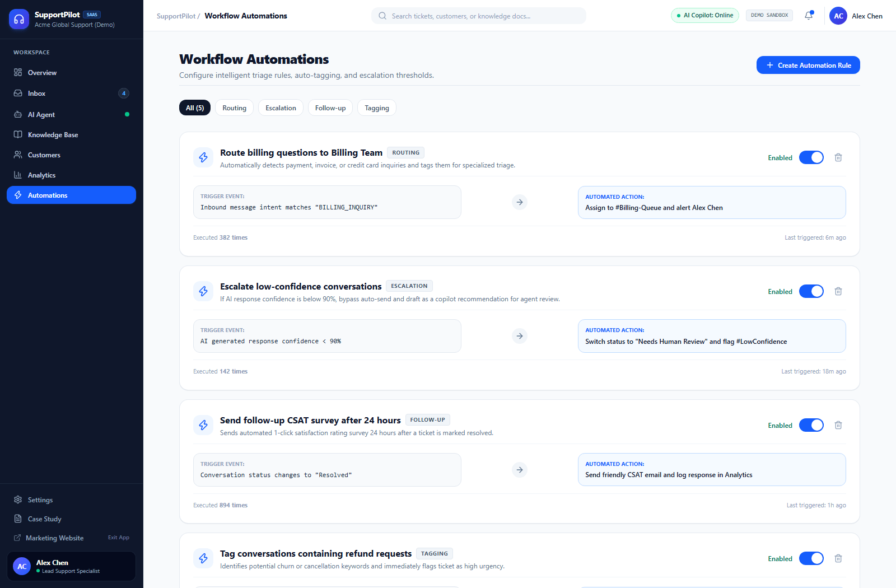Click the DEMO SANDBOX badge

(769, 16)
